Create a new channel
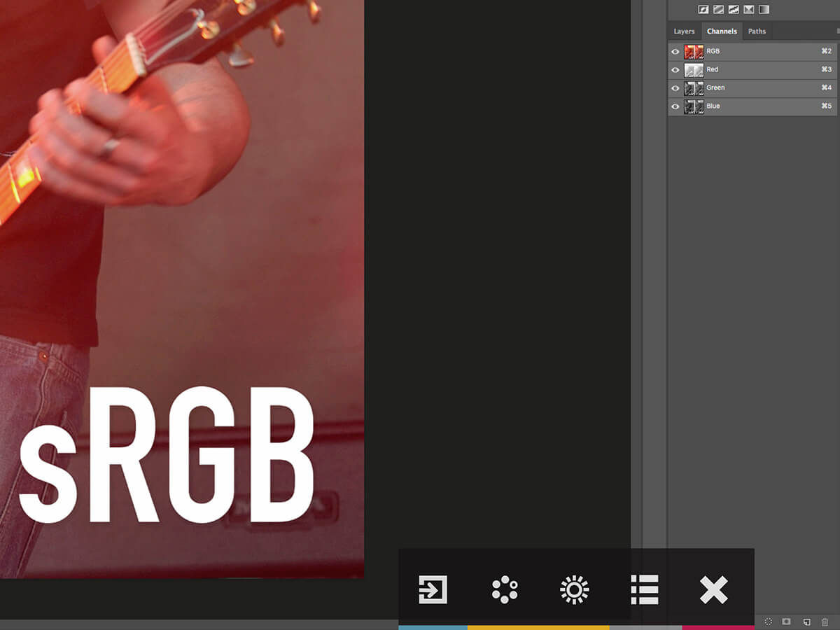The width and height of the screenshot is (840, 630). 806,622
